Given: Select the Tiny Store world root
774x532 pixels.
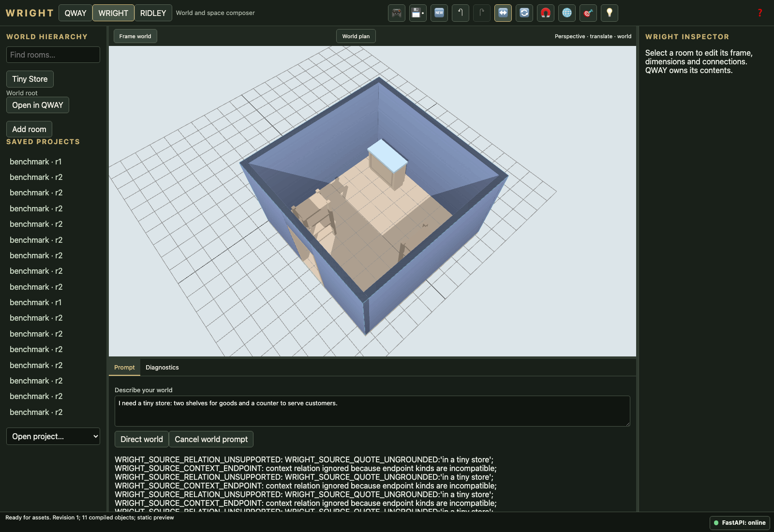Looking at the screenshot, I should click(x=30, y=79).
